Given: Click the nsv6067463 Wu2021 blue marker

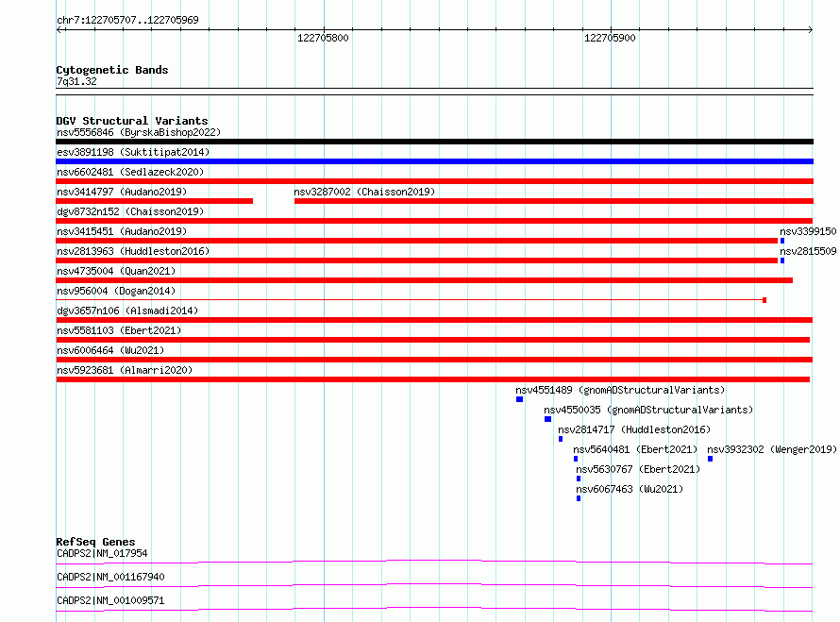Looking at the screenshot, I should pyautogui.click(x=578, y=498).
